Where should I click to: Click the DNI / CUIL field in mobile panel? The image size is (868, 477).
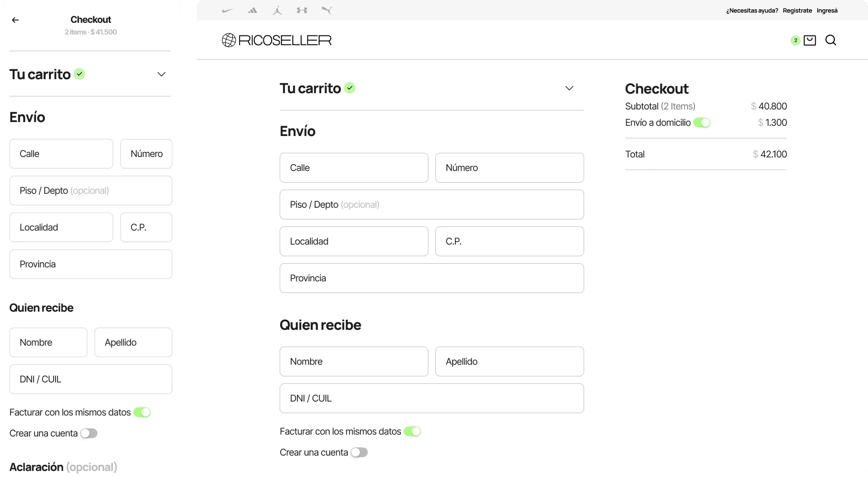(x=91, y=379)
